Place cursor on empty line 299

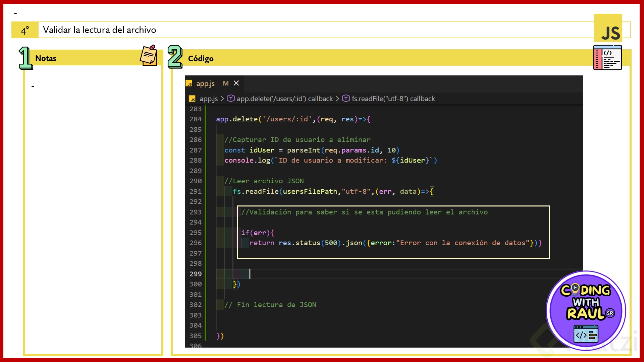(302, 274)
